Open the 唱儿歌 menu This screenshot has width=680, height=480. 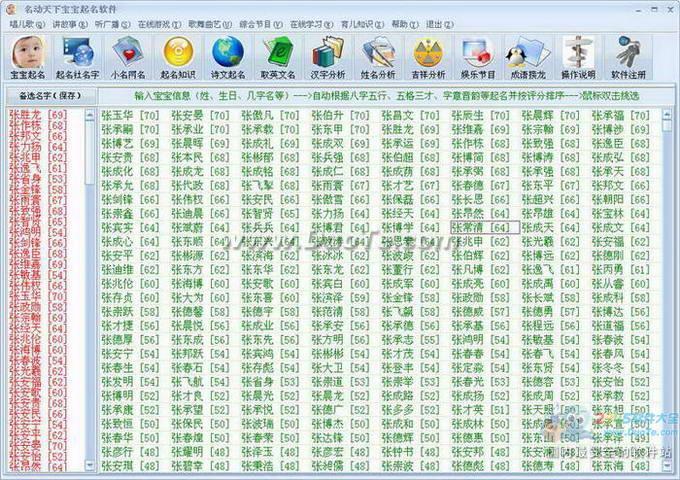tap(27, 24)
